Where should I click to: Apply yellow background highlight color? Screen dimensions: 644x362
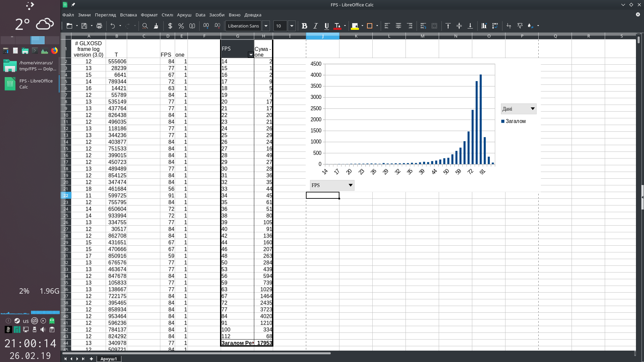point(355,26)
